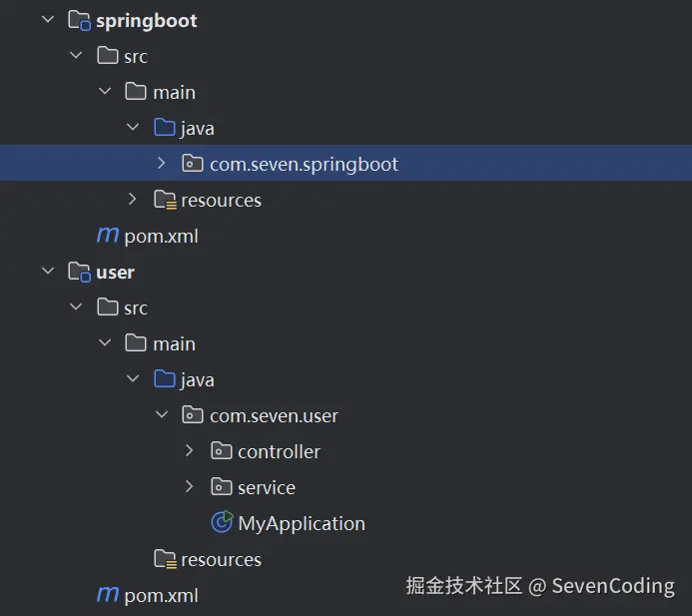Expand the controller package
Viewport: 692px width, 616px height.
point(190,451)
